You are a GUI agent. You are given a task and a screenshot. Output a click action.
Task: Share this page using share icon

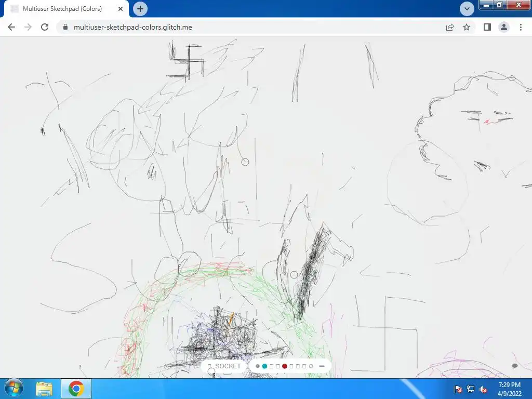(x=450, y=27)
